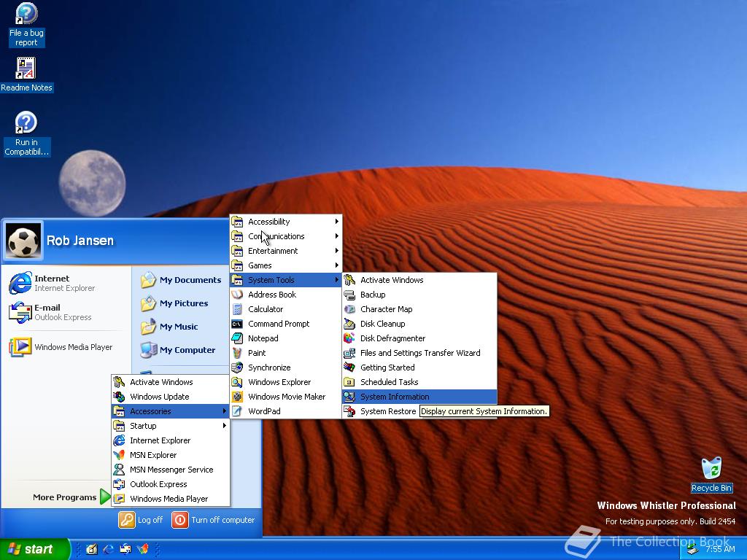Select MSN Messenger Service menu item
The width and height of the screenshot is (747, 560).
point(171,470)
